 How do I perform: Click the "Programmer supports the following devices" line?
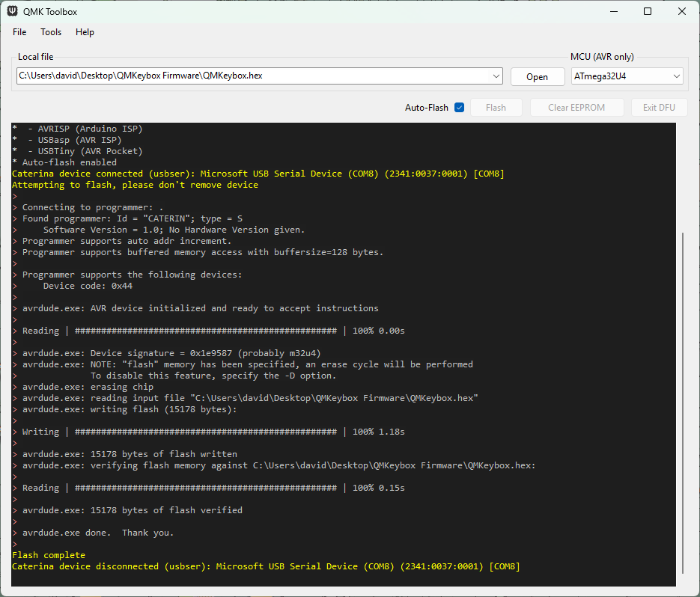pyautogui.click(x=133, y=275)
